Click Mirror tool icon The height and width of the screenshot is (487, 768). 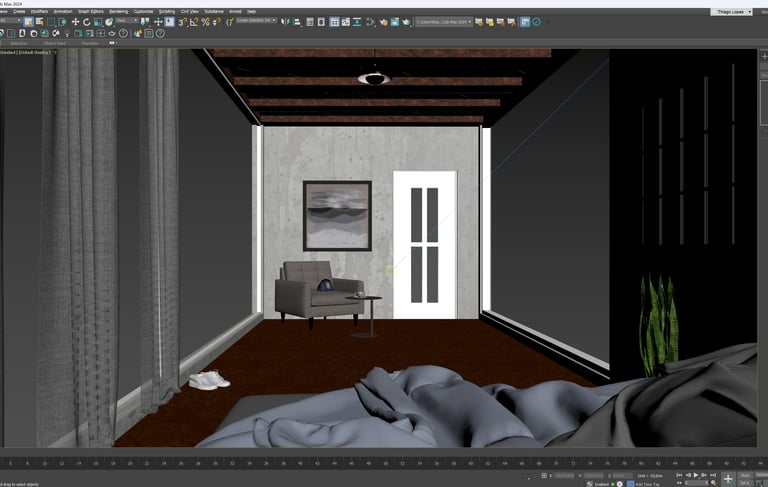285,22
